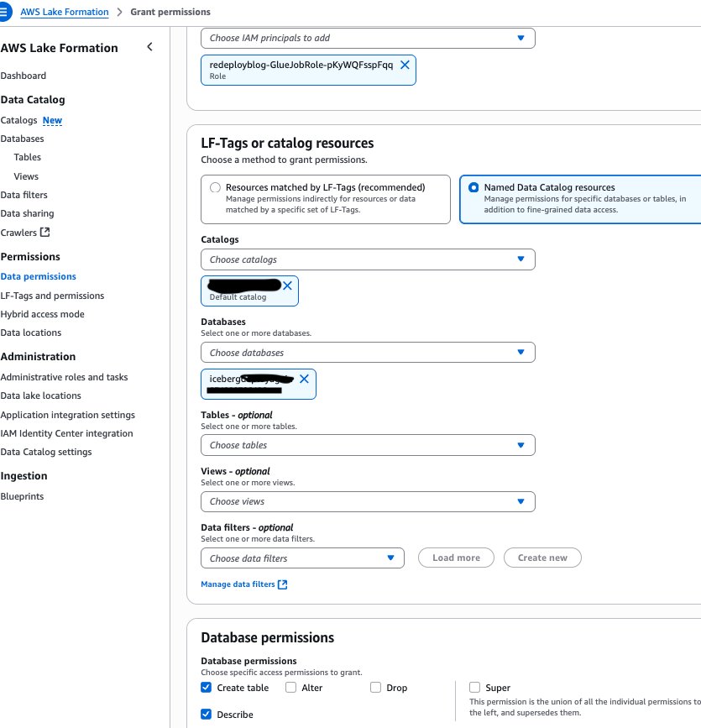Check the Drop permission box

(375, 688)
